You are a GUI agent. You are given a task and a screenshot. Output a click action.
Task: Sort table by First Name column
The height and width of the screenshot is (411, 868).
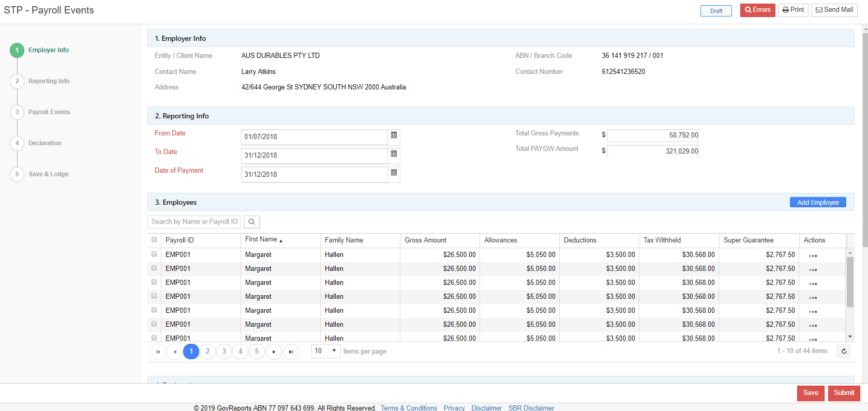pyautogui.click(x=261, y=240)
